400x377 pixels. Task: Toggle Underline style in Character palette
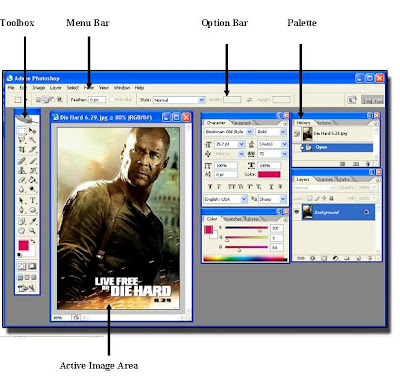(271, 187)
